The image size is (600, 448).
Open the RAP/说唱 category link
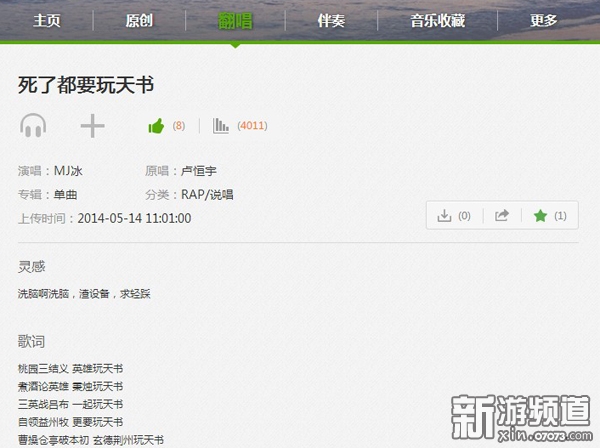point(207,194)
